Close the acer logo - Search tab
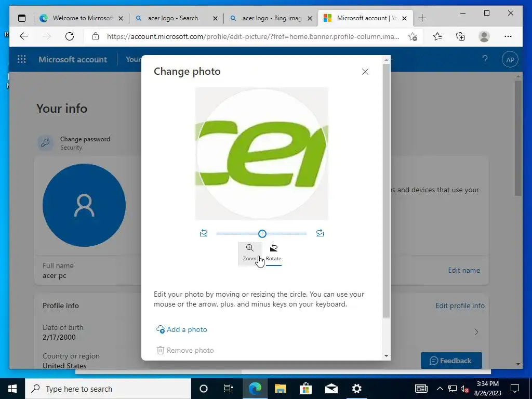The height and width of the screenshot is (399, 532). click(x=215, y=18)
